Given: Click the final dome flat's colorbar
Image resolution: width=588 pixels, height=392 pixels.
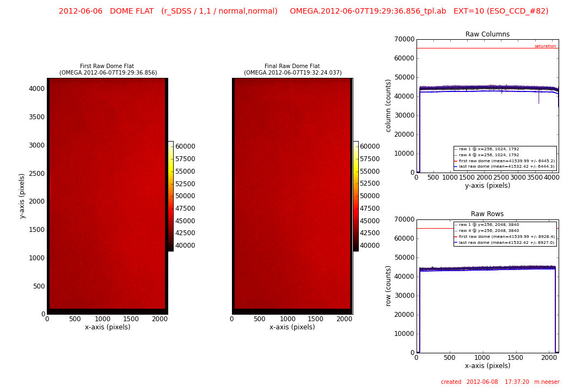Looking at the screenshot, I should (x=356, y=196).
